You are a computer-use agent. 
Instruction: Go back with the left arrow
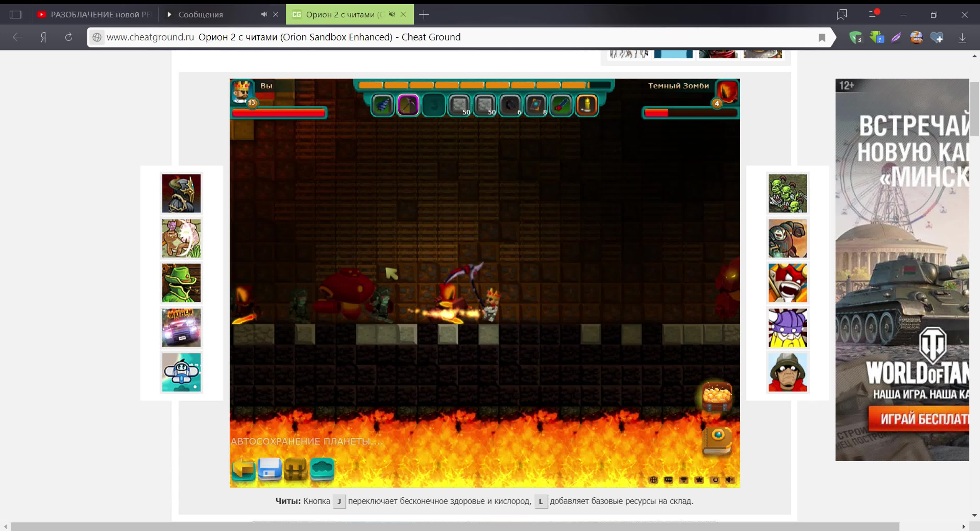[x=18, y=37]
